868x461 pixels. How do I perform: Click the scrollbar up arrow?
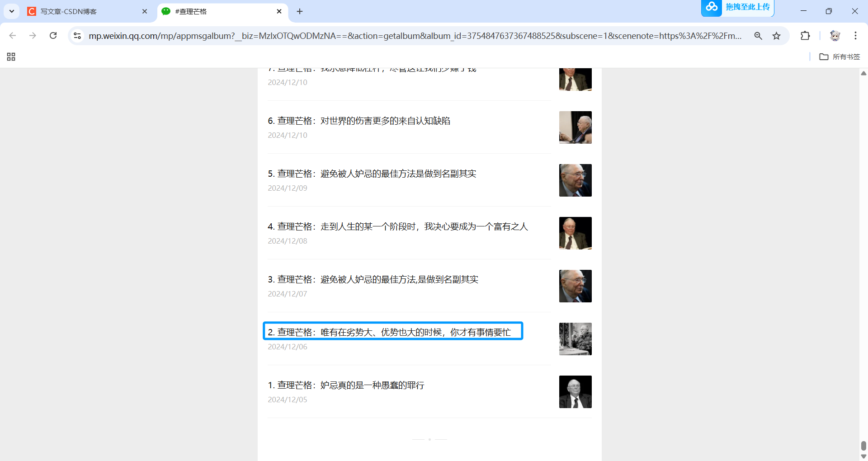pyautogui.click(x=863, y=73)
